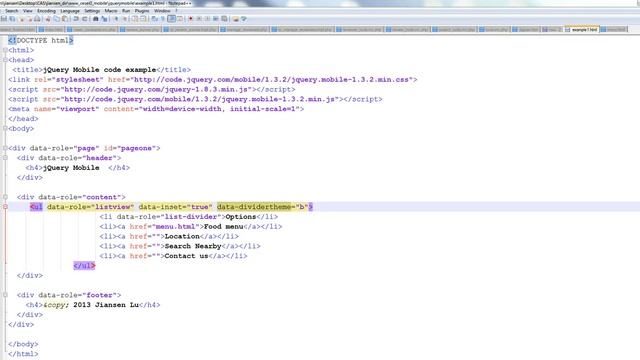640x360 pixels.
Task: Toggle synchronized vertical scrolling icon
Action: [x=134, y=19]
